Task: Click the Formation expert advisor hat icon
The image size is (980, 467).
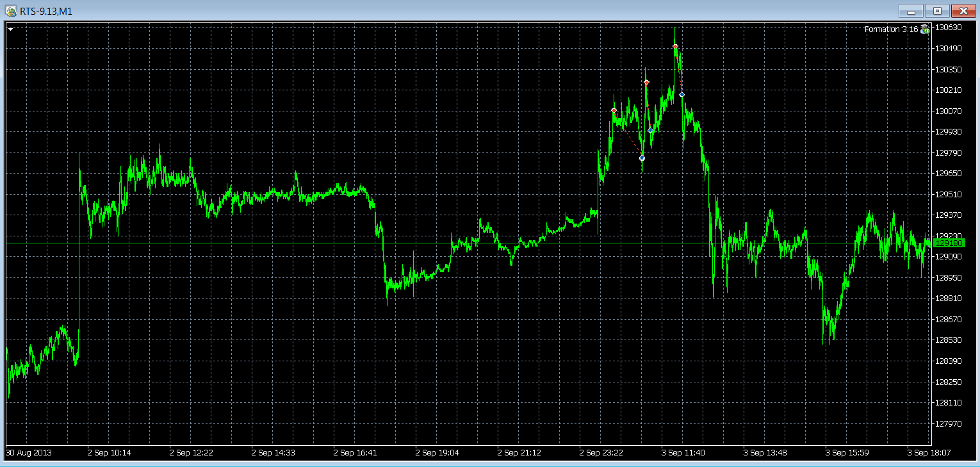Action: point(925,29)
